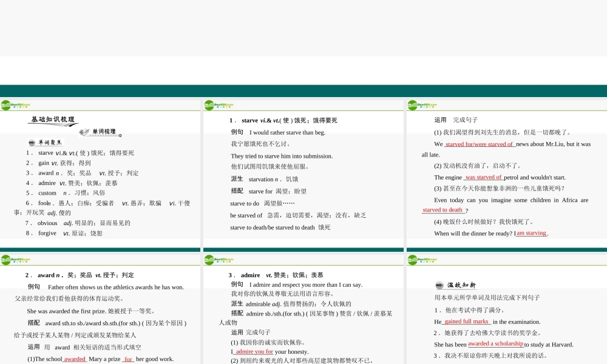
Task: Click vocabulary item 1 starve in the word list
Action: pyautogui.click(x=80, y=153)
